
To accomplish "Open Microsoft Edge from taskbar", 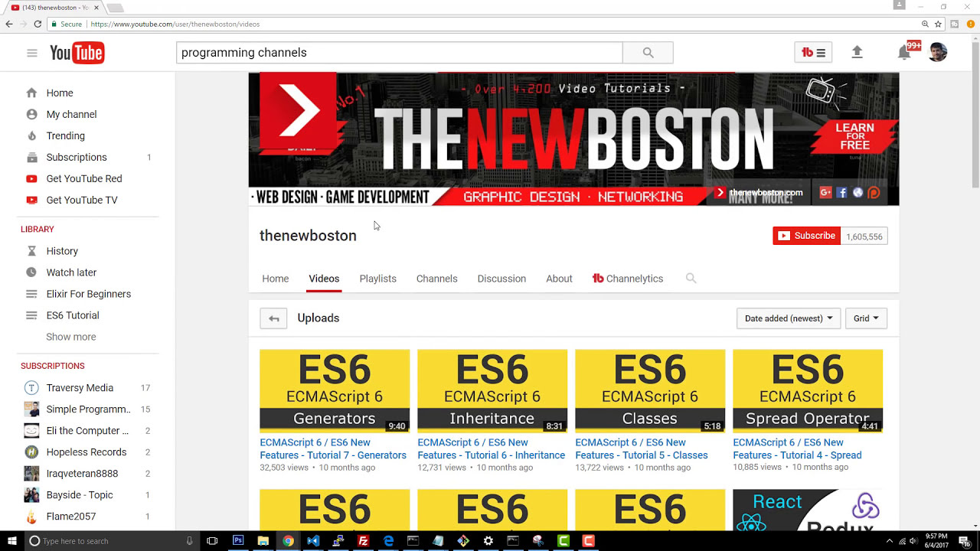I will (388, 541).
